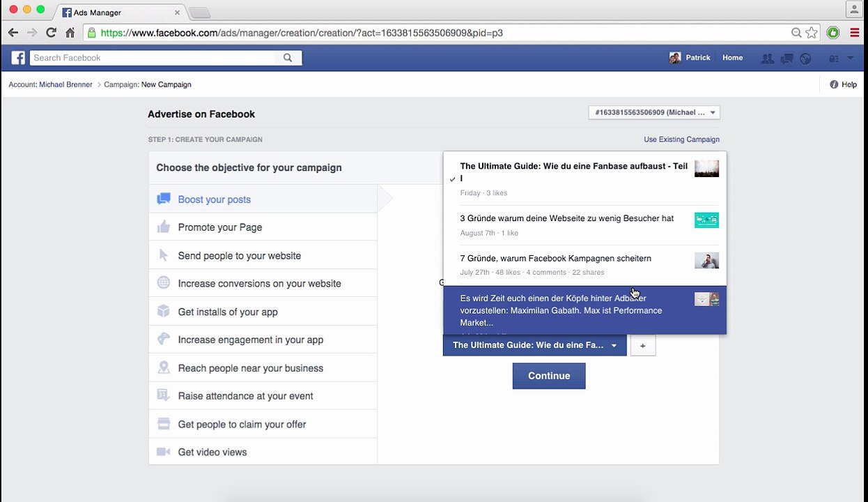This screenshot has height=502, width=868.
Task: Choose post 7 Gründe, warum Facebook Kampagnen scheitern
Action: coord(585,264)
